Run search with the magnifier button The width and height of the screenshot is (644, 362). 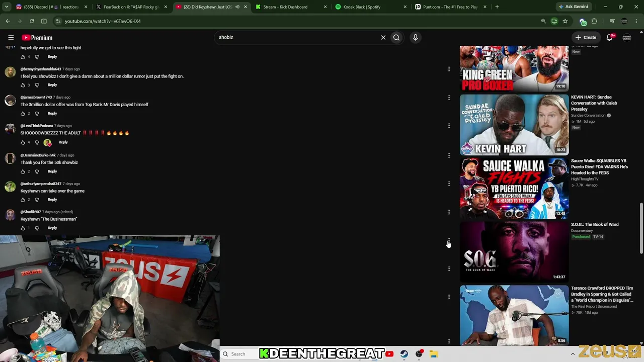tap(396, 37)
